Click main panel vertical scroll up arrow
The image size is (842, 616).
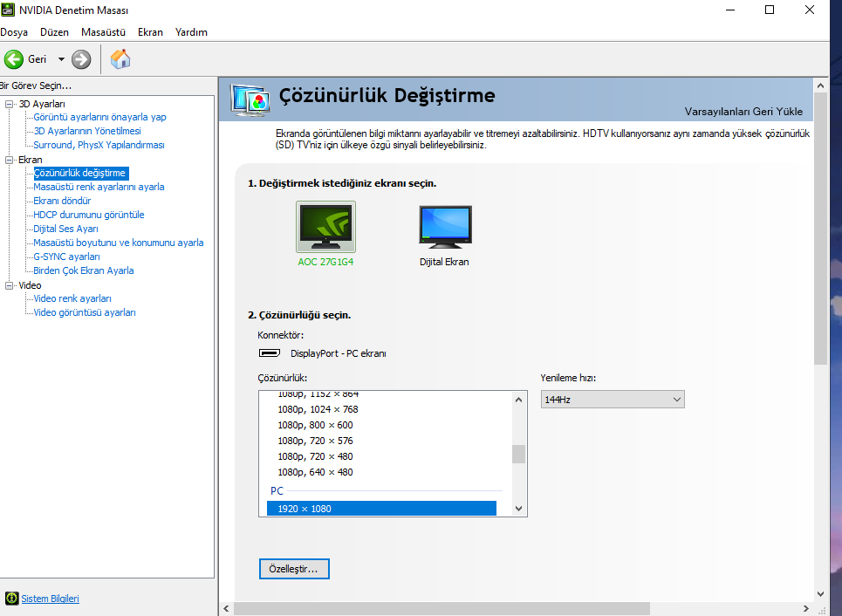820,86
